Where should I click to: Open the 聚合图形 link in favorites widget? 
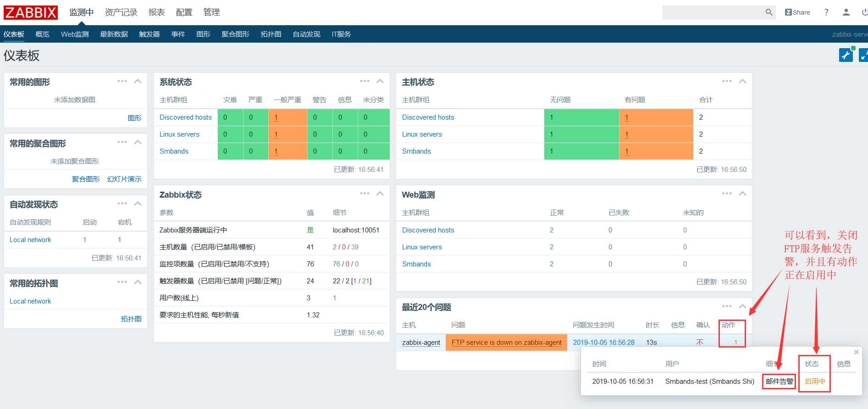(x=86, y=179)
